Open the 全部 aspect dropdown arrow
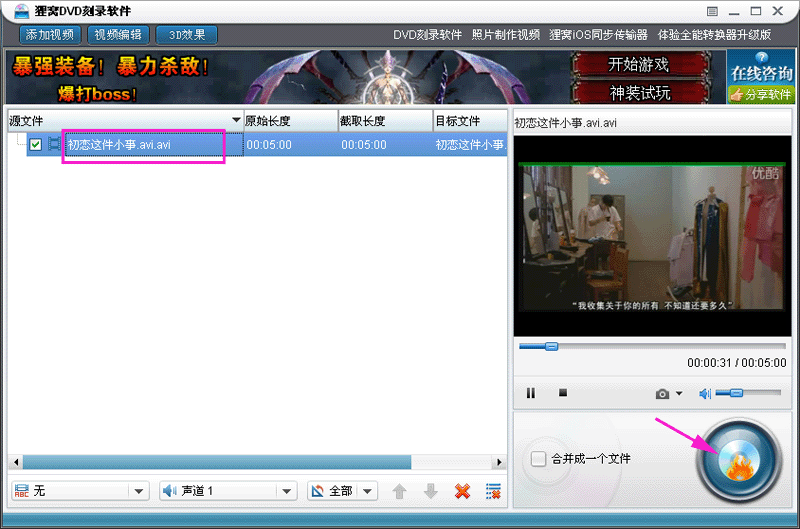800x529 pixels. tap(367, 491)
